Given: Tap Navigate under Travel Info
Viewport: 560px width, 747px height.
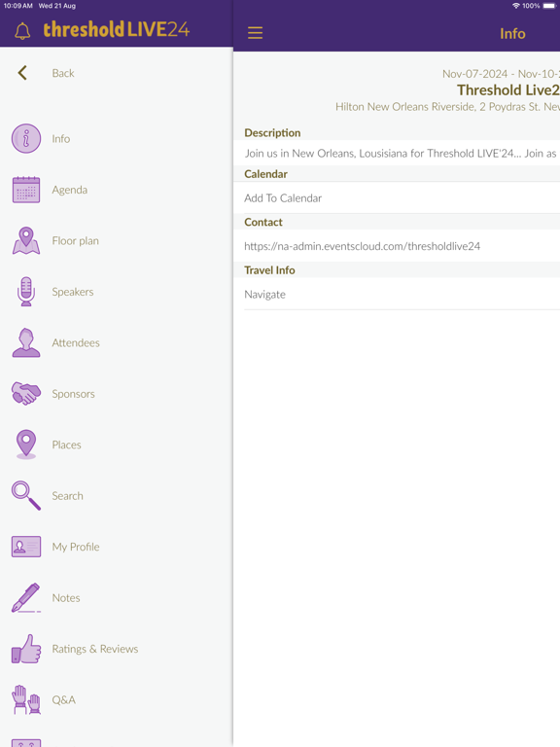Looking at the screenshot, I should coord(264,294).
